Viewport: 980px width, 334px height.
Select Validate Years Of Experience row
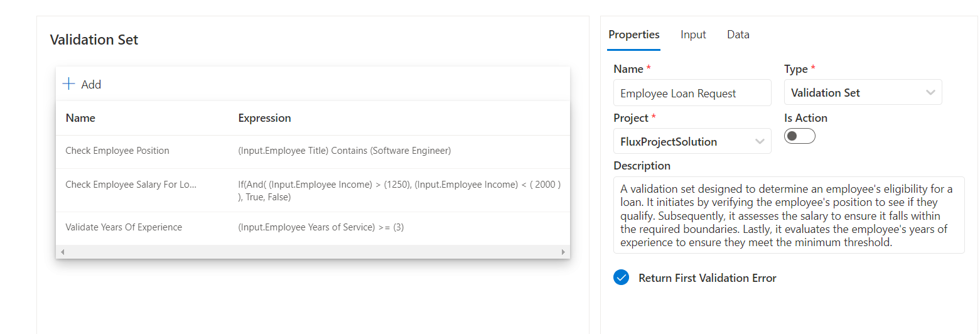pyautogui.click(x=124, y=227)
